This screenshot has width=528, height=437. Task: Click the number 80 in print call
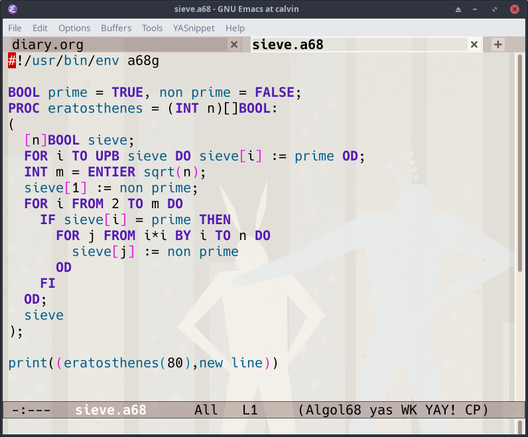click(x=175, y=363)
